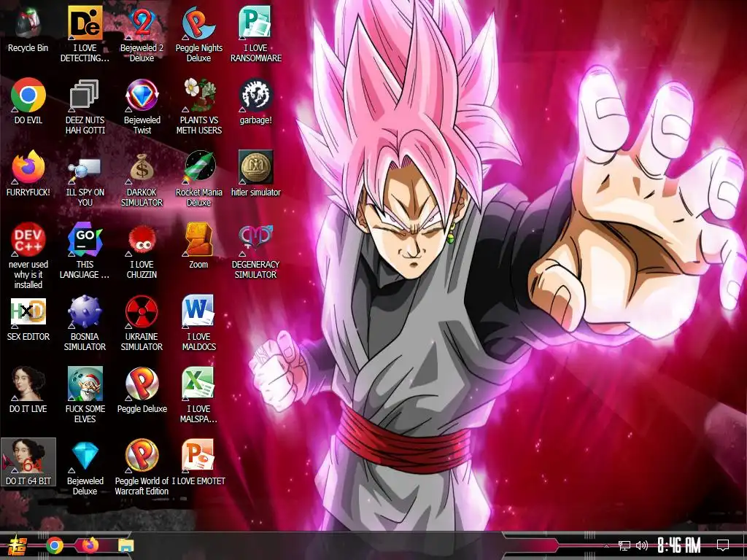Select the elf game desktop shortcut
This screenshot has height=560, width=747.
pyautogui.click(x=85, y=395)
